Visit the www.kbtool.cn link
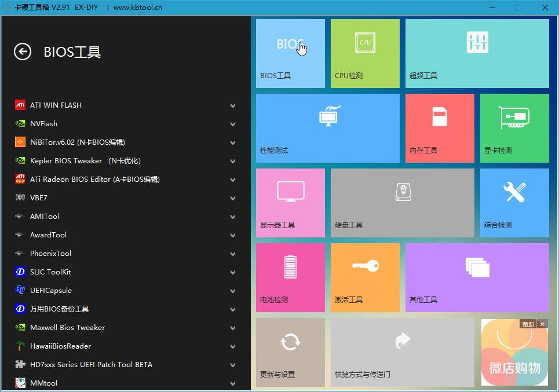The height and width of the screenshot is (392, 559). [x=139, y=8]
